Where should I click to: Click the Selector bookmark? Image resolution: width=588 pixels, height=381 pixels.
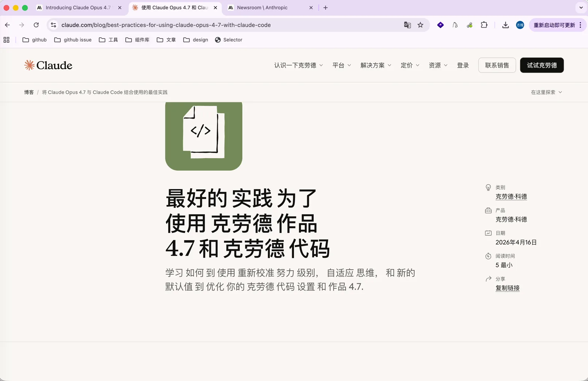coord(229,40)
